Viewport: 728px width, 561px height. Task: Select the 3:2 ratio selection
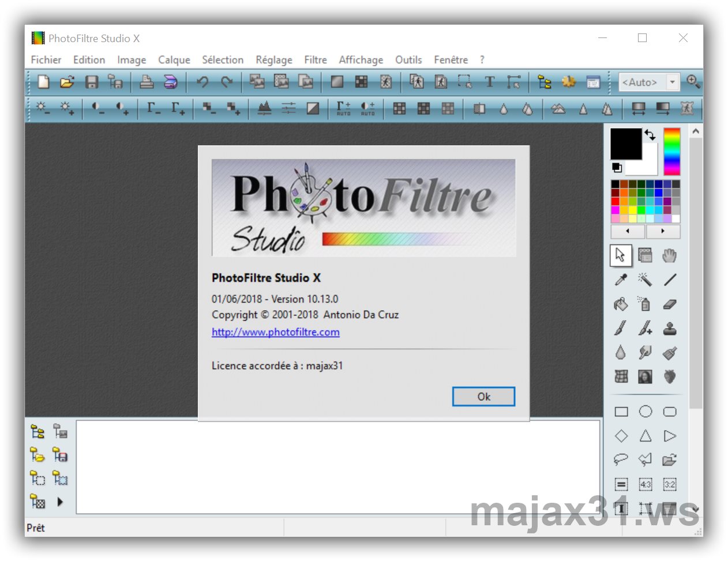[670, 484]
